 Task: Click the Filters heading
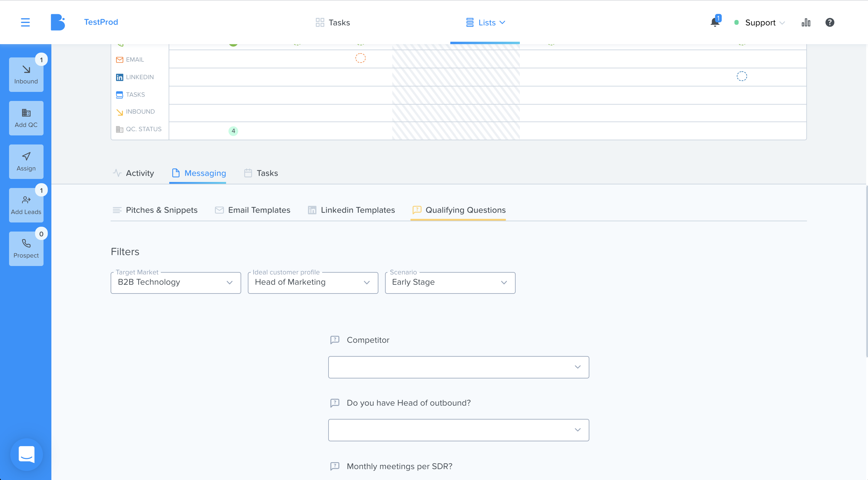[x=125, y=252]
